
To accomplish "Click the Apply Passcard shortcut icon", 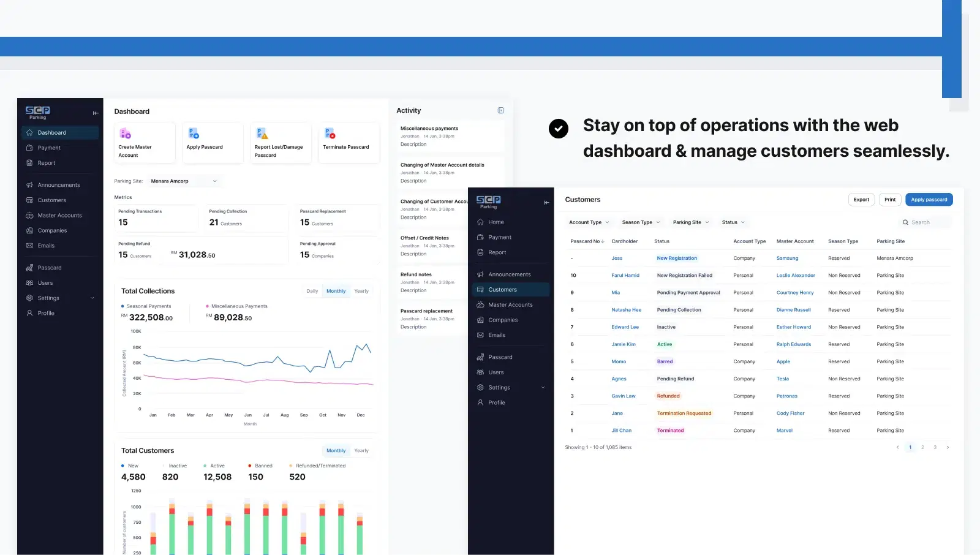I will pyautogui.click(x=194, y=134).
